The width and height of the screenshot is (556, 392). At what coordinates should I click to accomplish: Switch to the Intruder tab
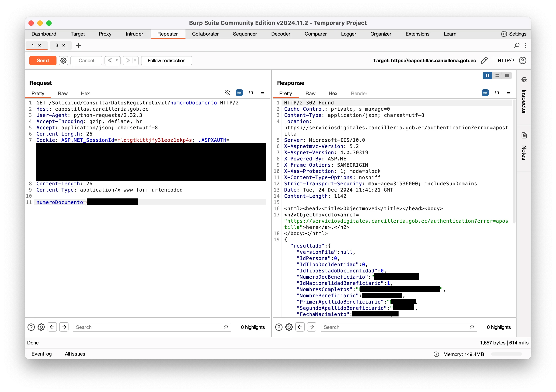(x=134, y=34)
